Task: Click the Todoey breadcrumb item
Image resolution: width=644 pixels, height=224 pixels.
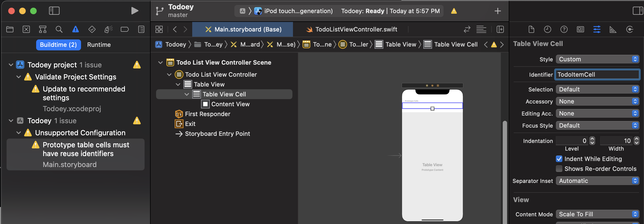Action: [x=171, y=44]
